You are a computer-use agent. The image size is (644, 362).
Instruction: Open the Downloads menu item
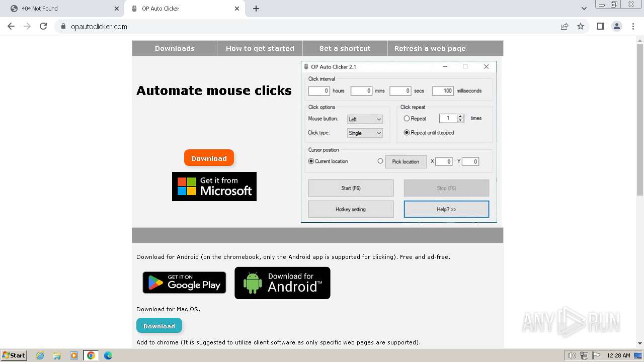click(x=175, y=48)
